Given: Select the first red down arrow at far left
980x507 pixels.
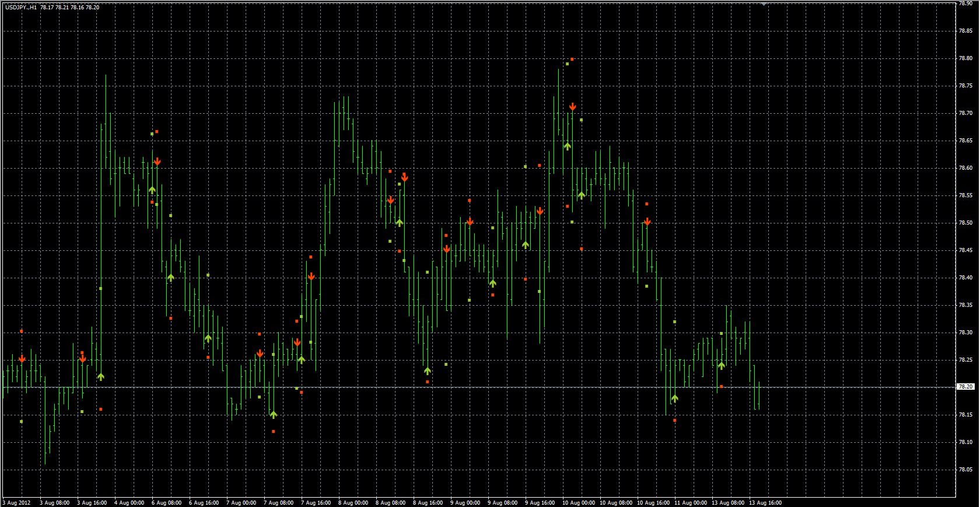Looking at the screenshot, I should [x=22, y=359].
